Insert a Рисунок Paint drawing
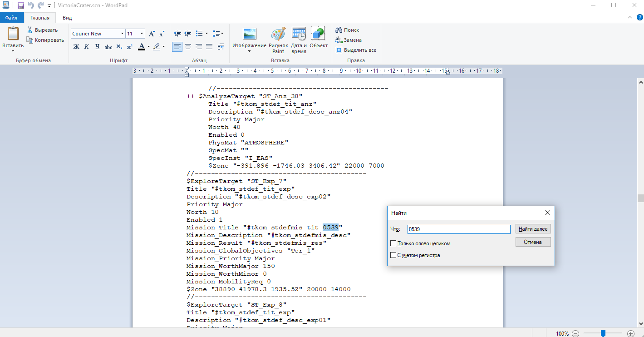This screenshot has width=644, height=337. tap(278, 40)
